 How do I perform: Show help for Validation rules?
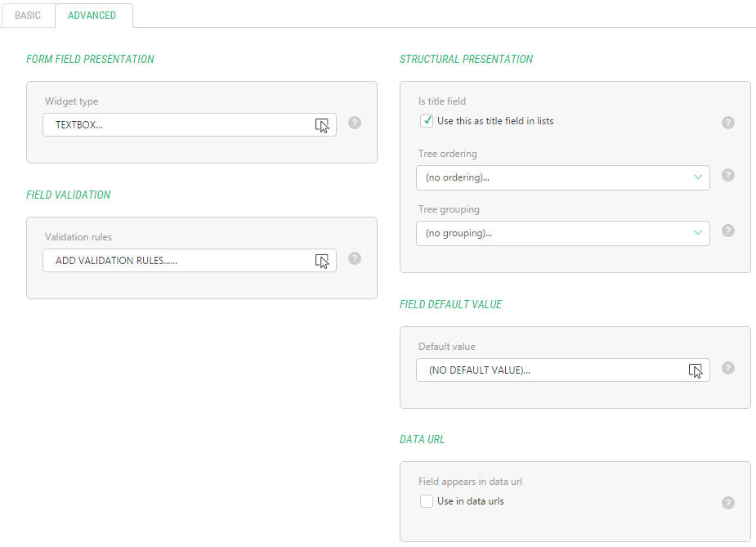355,258
